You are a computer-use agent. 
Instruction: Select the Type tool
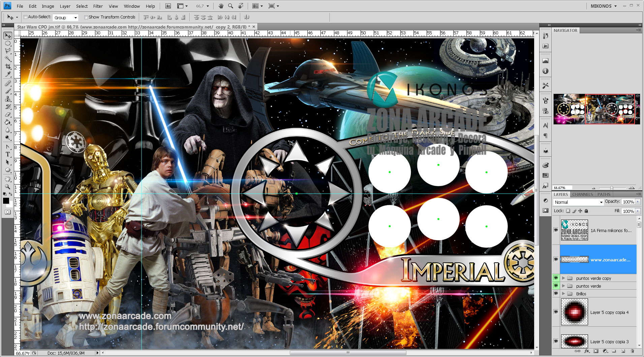[x=8, y=154]
